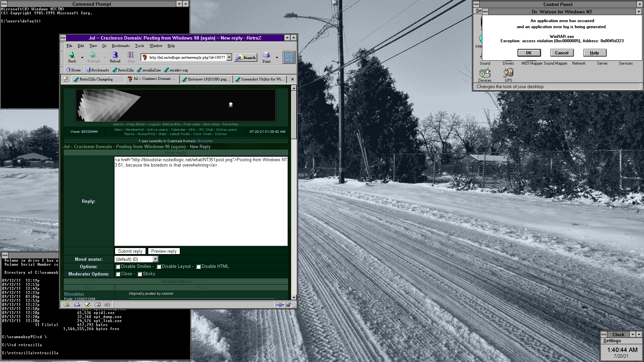Click the RetroZilla RZ throbber logo

tap(289, 57)
